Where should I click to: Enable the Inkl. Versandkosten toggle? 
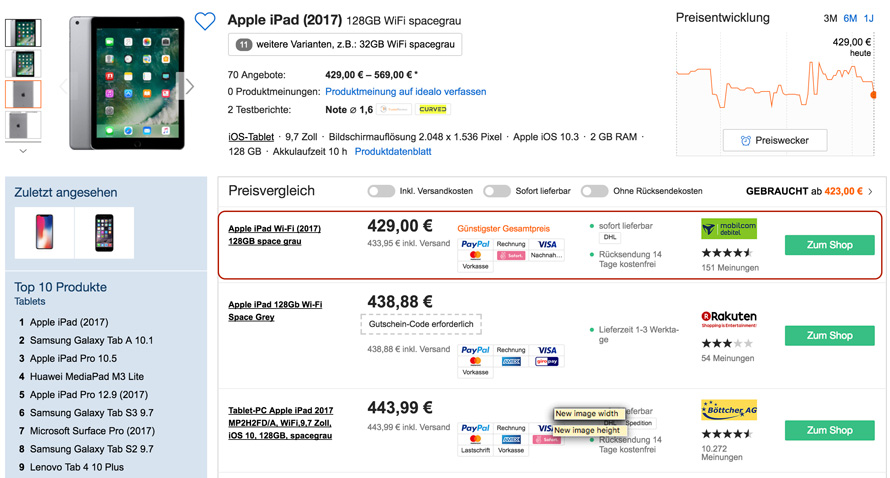point(381,191)
